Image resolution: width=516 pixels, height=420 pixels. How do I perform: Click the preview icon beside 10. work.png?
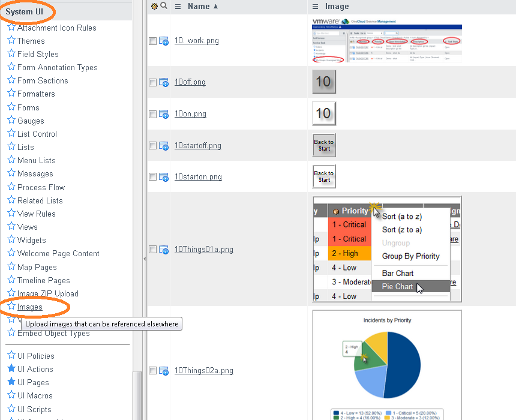pyautogui.click(x=164, y=41)
